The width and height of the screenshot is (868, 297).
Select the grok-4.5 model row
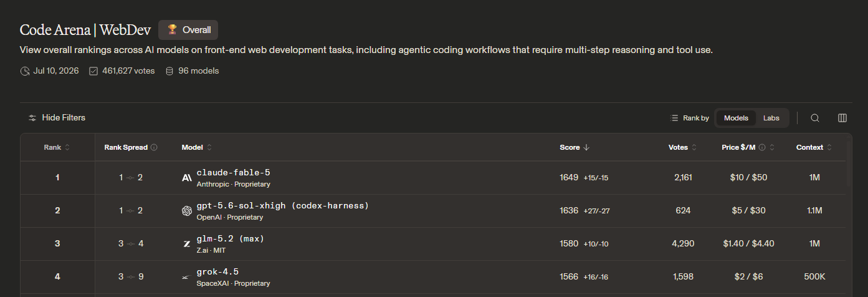[x=433, y=277]
